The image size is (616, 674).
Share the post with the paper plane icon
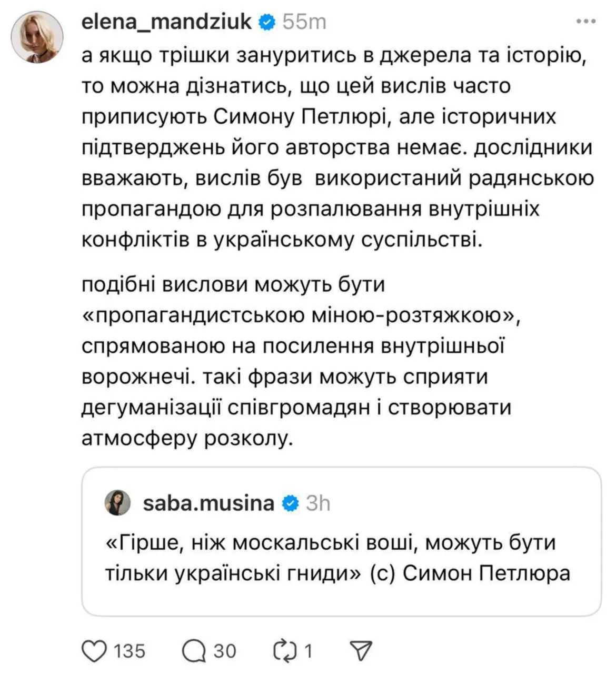tap(361, 651)
